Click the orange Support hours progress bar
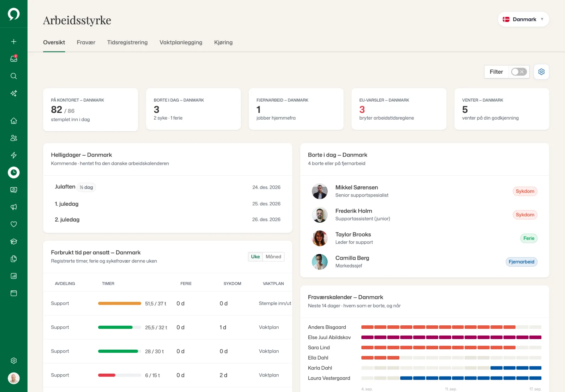This screenshot has width=565, height=392. click(x=120, y=303)
